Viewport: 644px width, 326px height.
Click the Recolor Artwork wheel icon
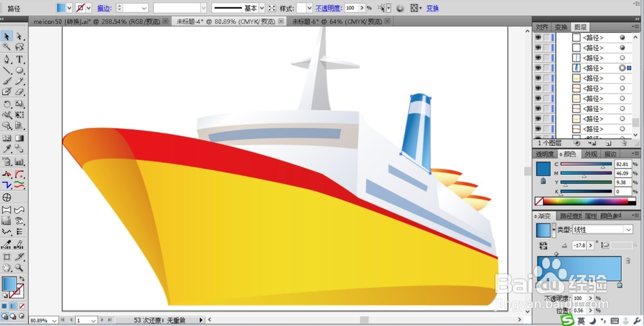click(400, 8)
